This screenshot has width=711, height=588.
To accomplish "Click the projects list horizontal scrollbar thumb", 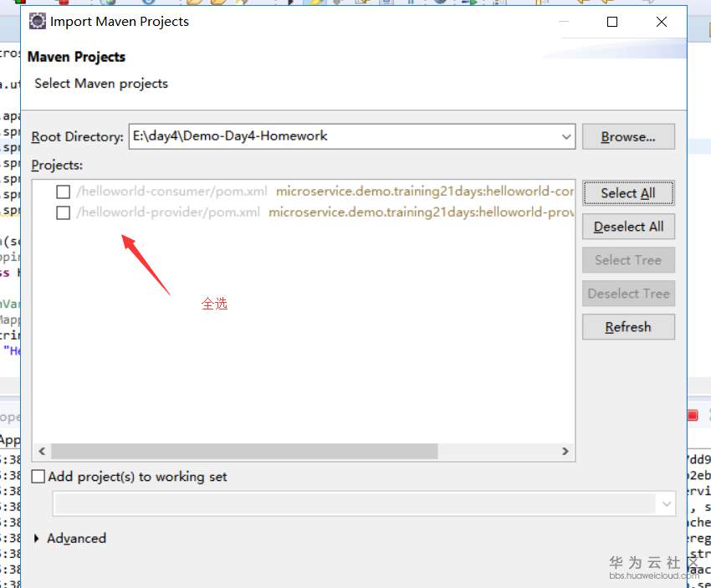I will click(244, 451).
